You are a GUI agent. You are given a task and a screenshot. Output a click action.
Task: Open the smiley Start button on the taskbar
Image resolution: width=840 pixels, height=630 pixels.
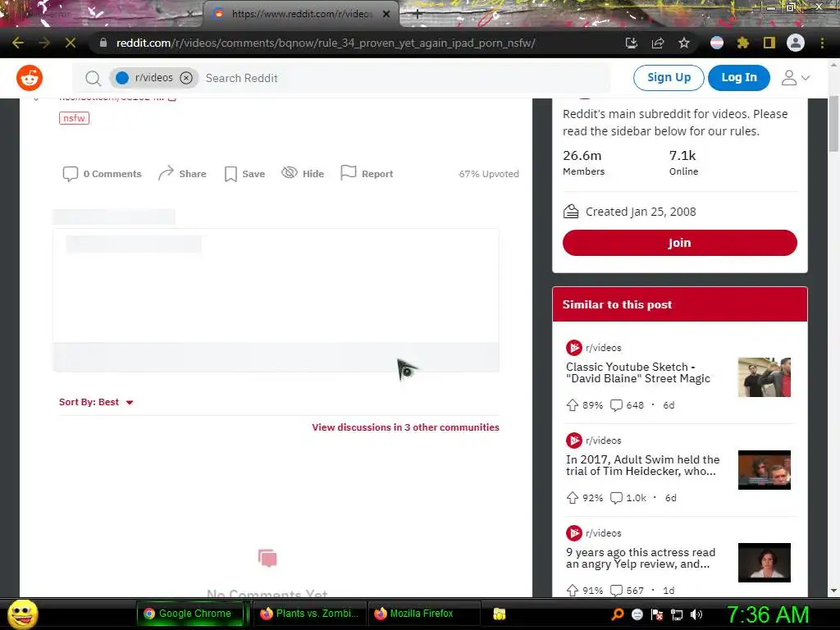click(x=23, y=614)
